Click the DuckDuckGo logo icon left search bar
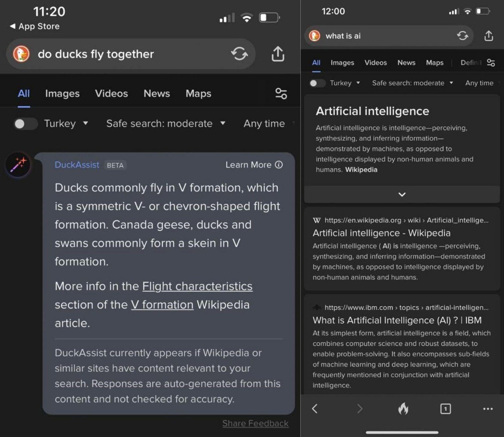Screen dimensions: 504x437 click(22, 53)
